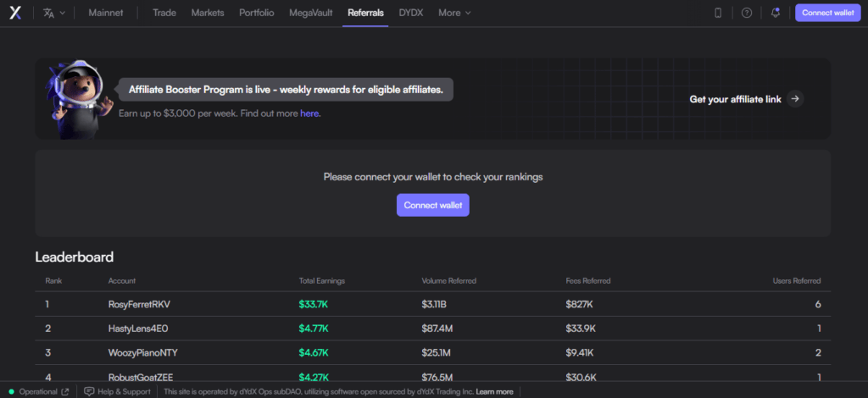This screenshot has height=398, width=868.
Task: Click the $33.9K fees referred value
Action: click(x=581, y=329)
